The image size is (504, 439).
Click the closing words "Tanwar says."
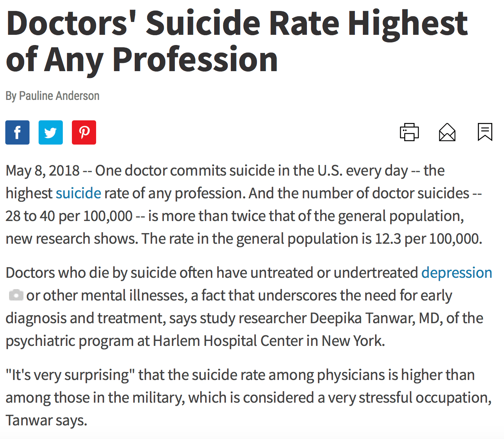click(x=46, y=420)
